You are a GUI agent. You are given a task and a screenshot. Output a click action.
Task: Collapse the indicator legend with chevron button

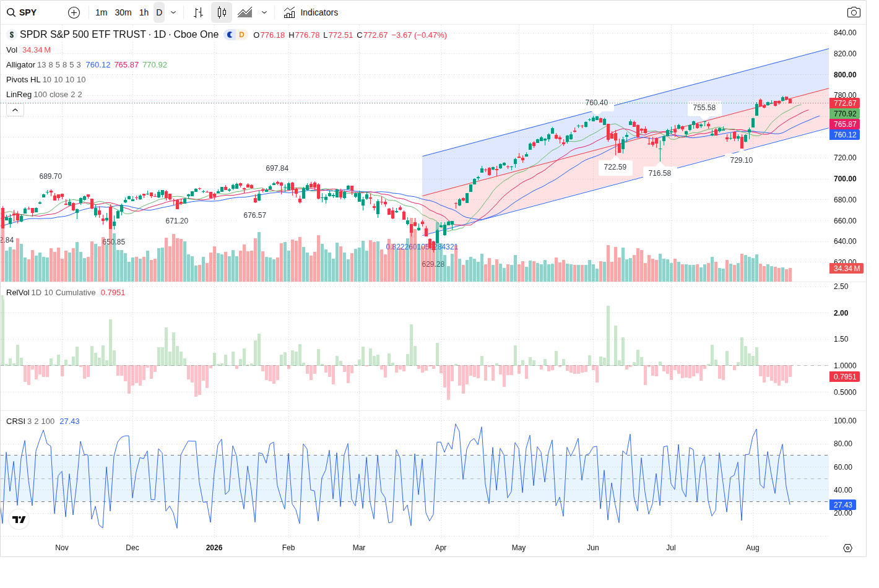pos(15,110)
